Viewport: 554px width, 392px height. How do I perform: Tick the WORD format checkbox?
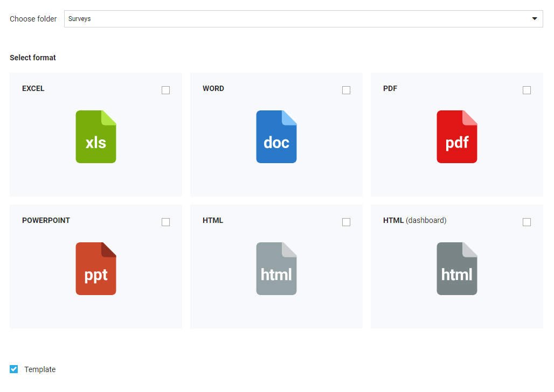coord(346,90)
